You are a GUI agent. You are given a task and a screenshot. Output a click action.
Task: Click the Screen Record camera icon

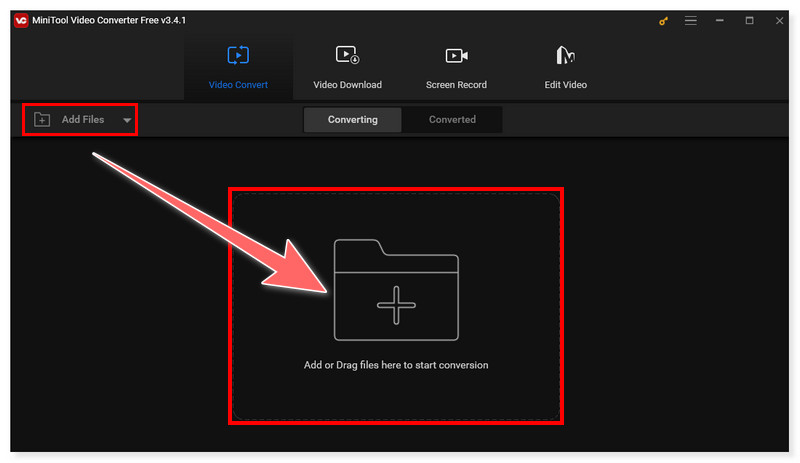[456, 56]
